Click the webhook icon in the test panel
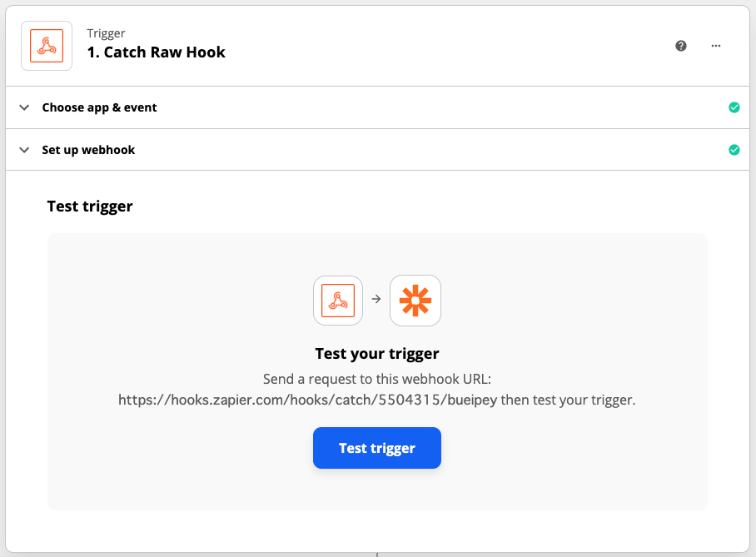 pos(338,300)
